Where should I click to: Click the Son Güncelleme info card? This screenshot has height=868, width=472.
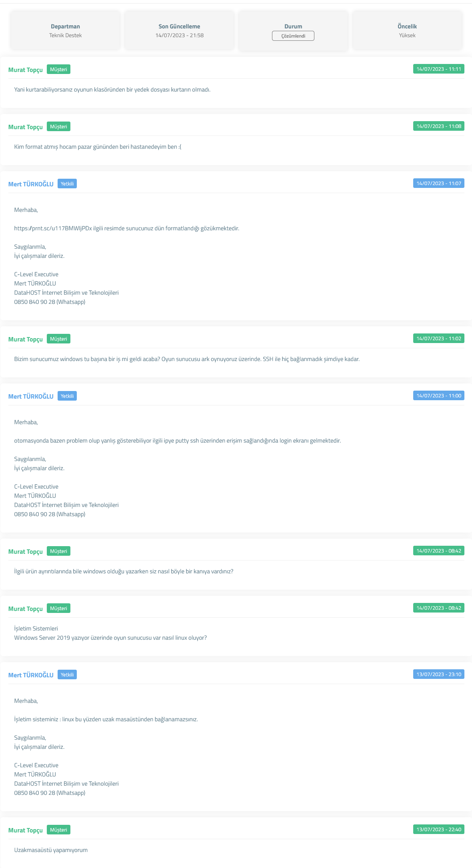pos(179,31)
